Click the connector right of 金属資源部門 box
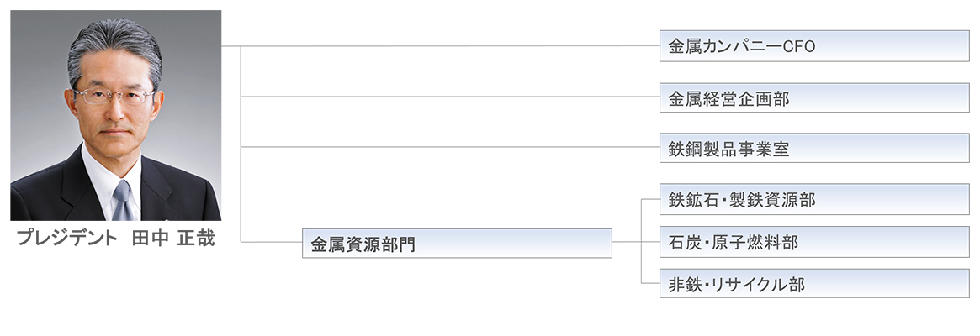980x336 pixels. pos(626,243)
